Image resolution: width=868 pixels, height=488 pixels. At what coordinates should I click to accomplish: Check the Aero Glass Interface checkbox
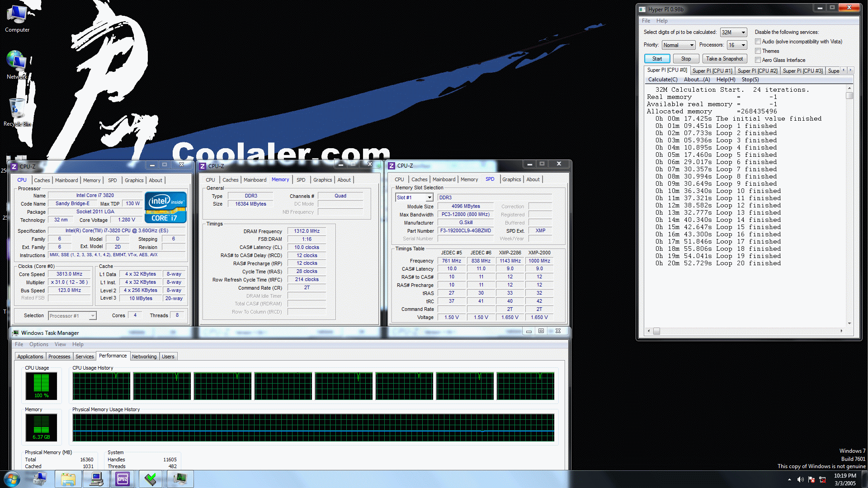tap(758, 60)
